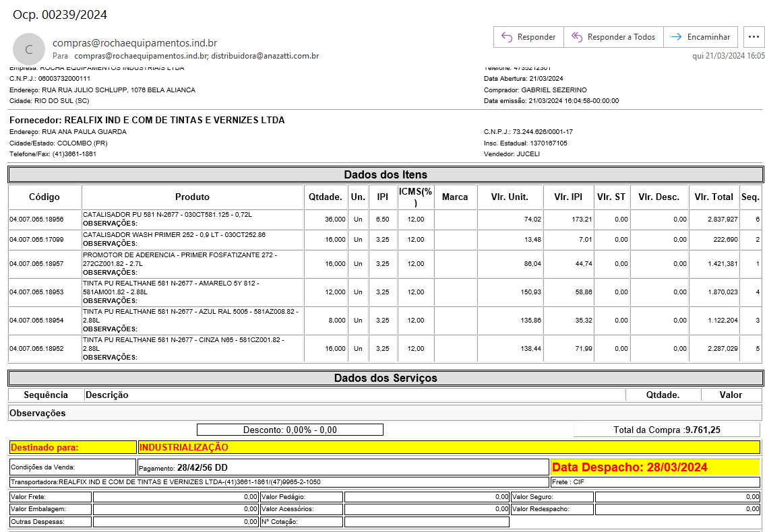The height and width of the screenshot is (532, 765).
Task: Select the Pagamento 28/42/56 DD field
Action: (343, 467)
